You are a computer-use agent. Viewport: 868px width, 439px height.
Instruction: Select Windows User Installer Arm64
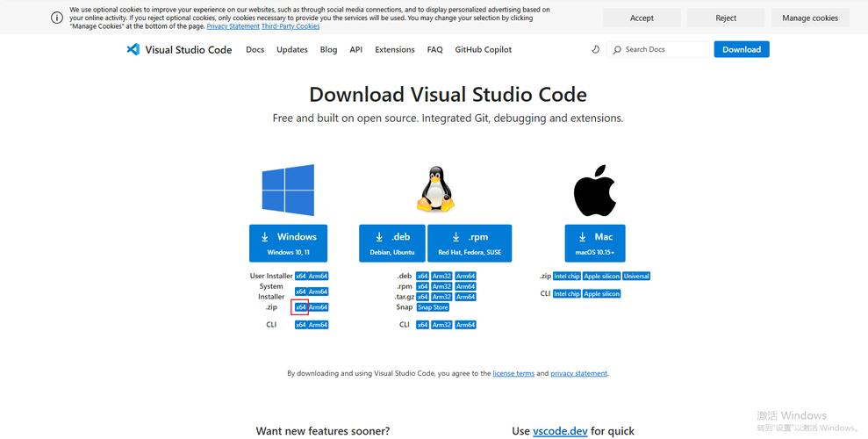click(319, 277)
